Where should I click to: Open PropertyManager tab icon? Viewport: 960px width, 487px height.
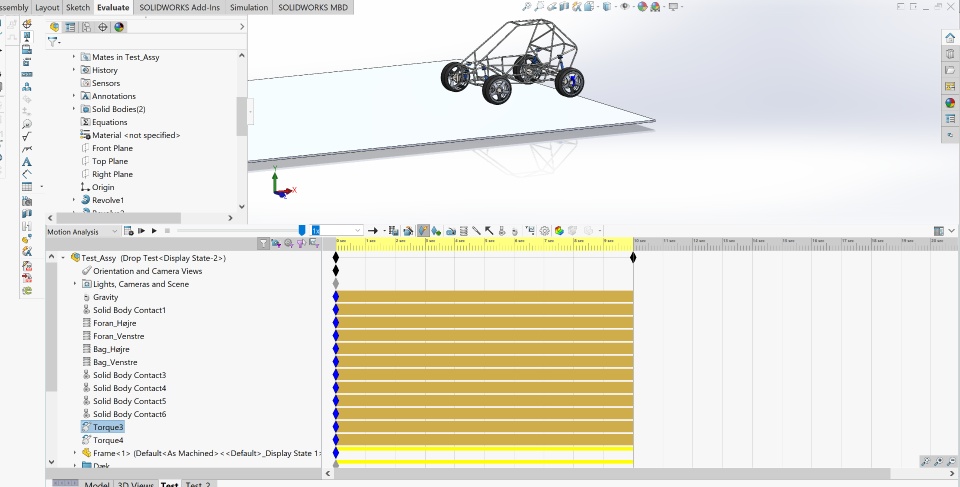70,27
